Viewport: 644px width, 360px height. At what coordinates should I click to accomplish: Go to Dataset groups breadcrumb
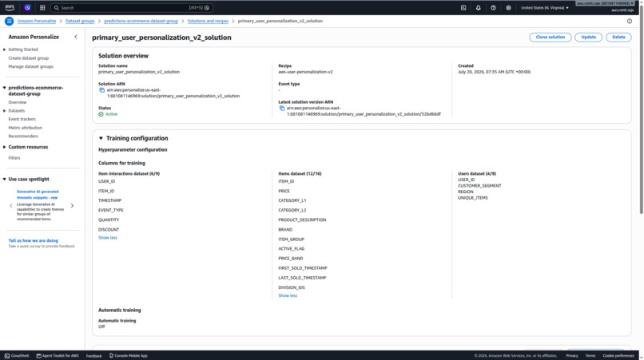[x=80, y=21]
